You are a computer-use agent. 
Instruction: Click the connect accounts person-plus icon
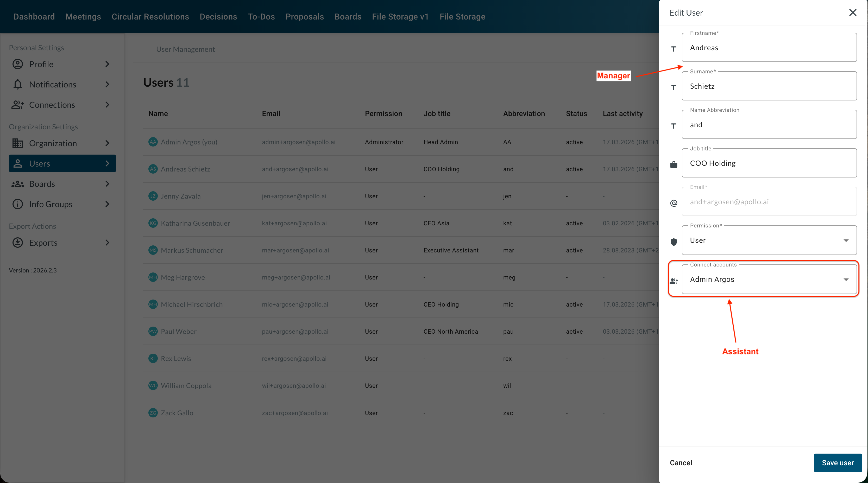(x=674, y=281)
